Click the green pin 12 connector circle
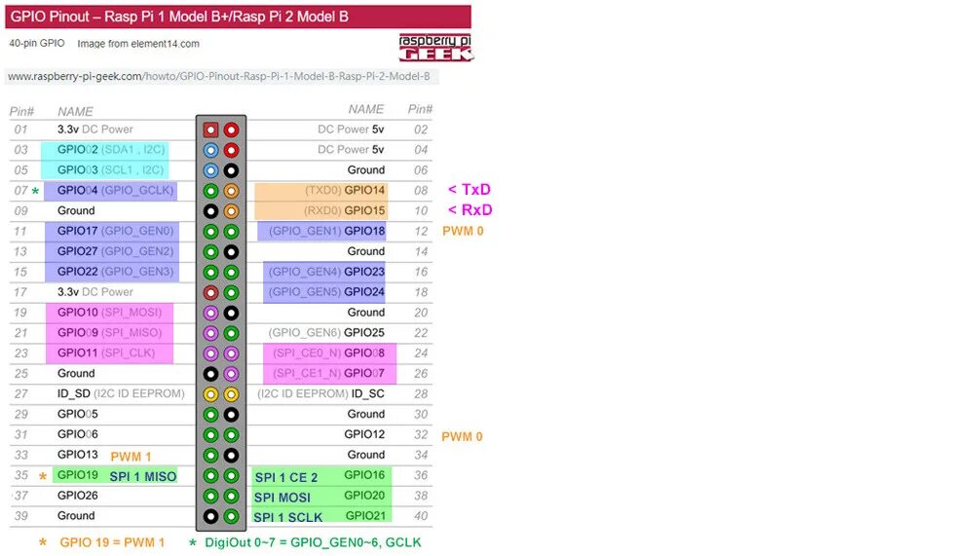980x556 pixels. pyautogui.click(x=231, y=232)
